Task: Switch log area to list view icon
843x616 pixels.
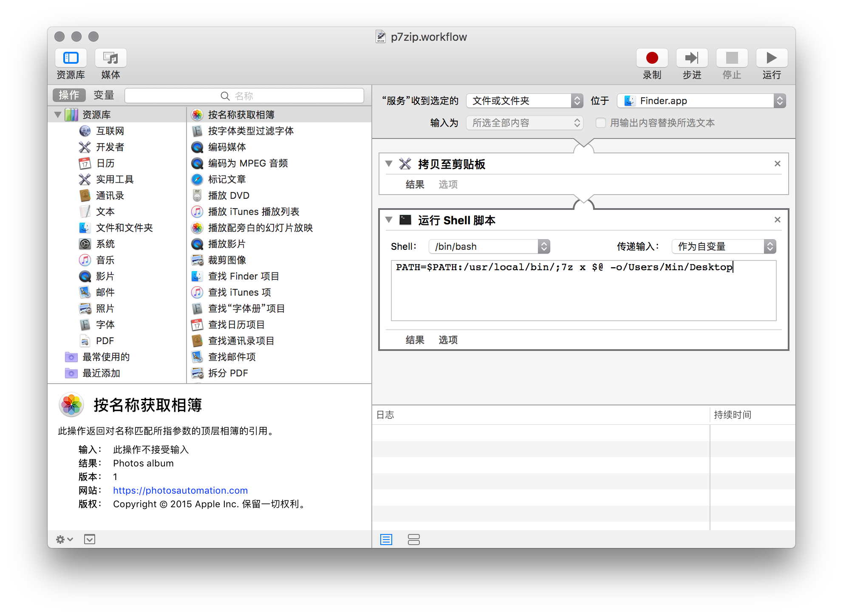Action: pyautogui.click(x=386, y=540)
